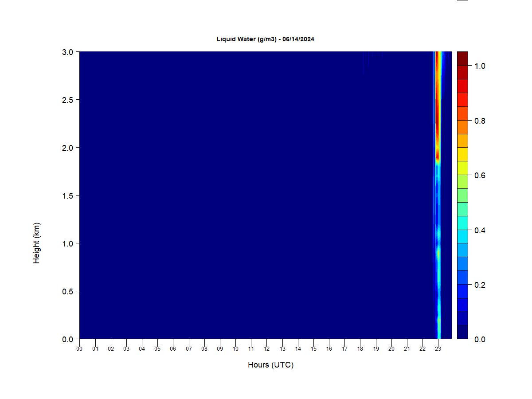
Task: Click hour tick label '17'
Action: pyautogui.click(x=344, y=348)
